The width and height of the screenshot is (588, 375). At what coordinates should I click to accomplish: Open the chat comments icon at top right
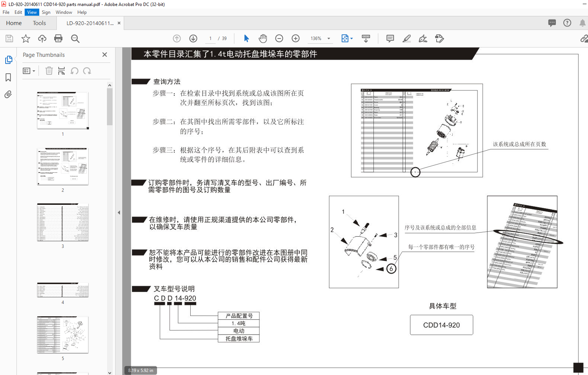[552, 23]
